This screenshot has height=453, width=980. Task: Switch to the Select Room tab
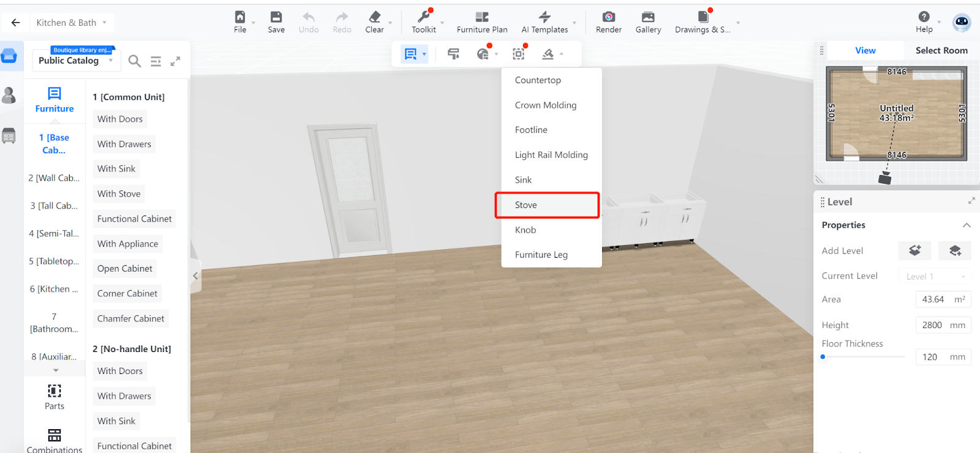[941, 50]
